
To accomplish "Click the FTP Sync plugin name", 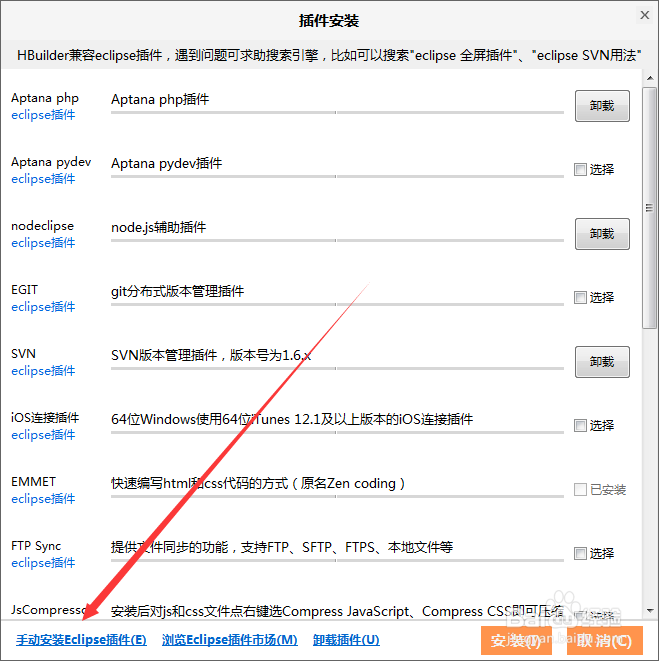I will tap(36, 546).
